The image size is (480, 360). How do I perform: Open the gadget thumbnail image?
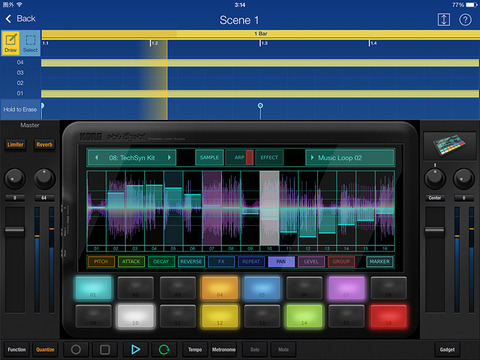(x=449, y=145)
